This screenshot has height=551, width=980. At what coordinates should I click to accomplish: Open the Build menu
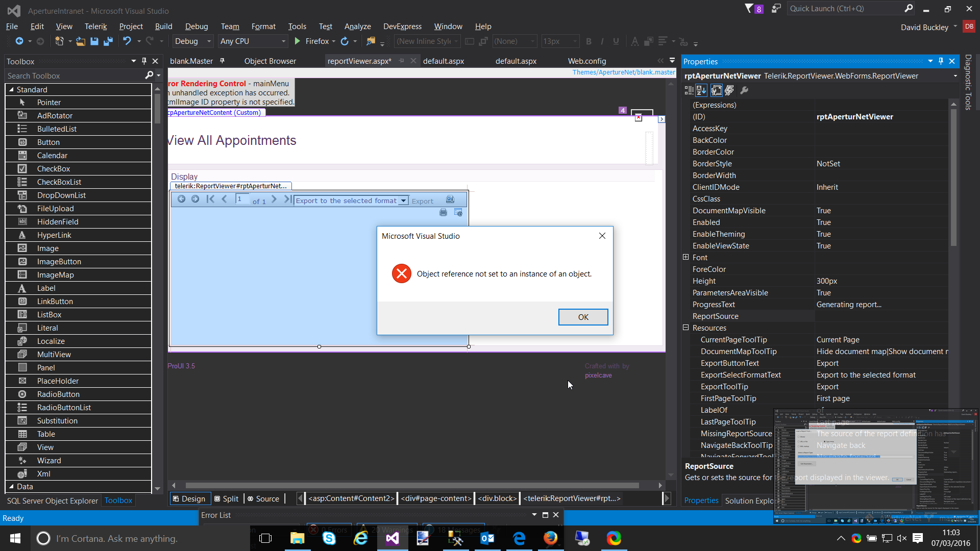click(x=163, y=27)
